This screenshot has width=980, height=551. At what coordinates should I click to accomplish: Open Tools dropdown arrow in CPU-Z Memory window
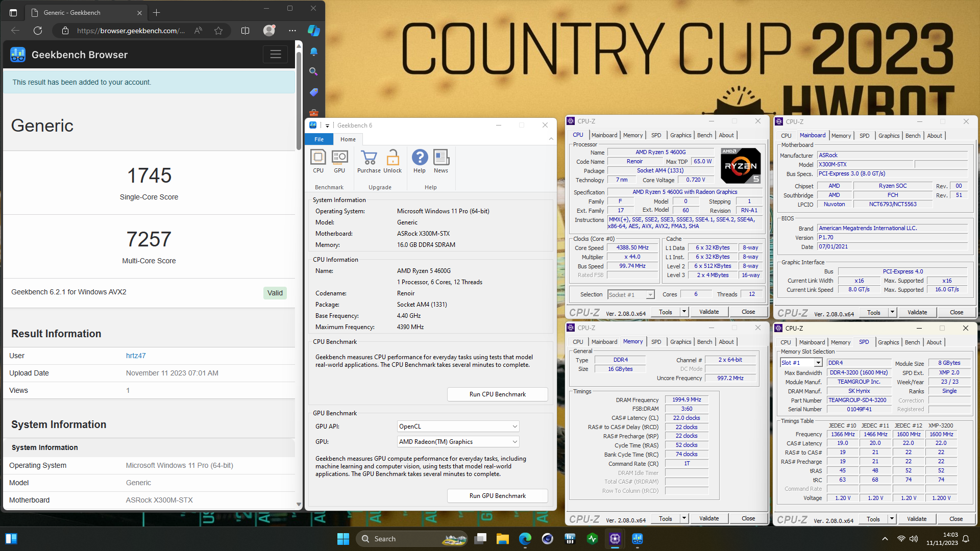click(684, 518)
